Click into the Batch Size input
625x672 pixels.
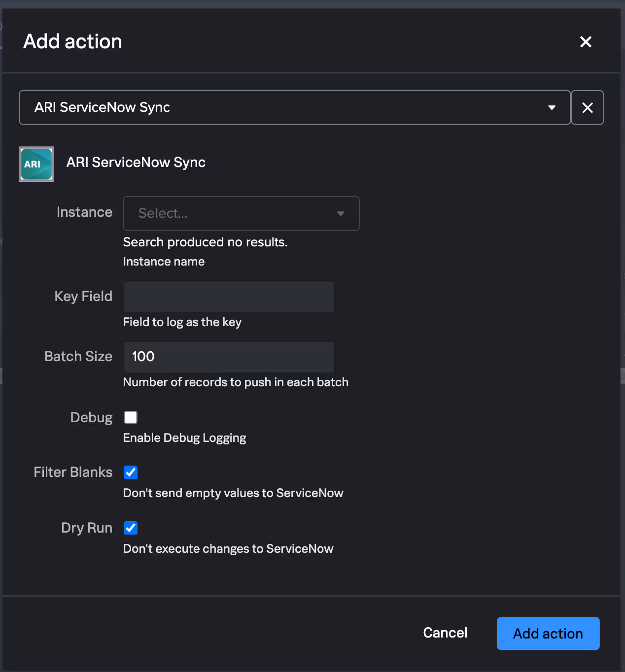pyautogui.click(x=229, y=357)
